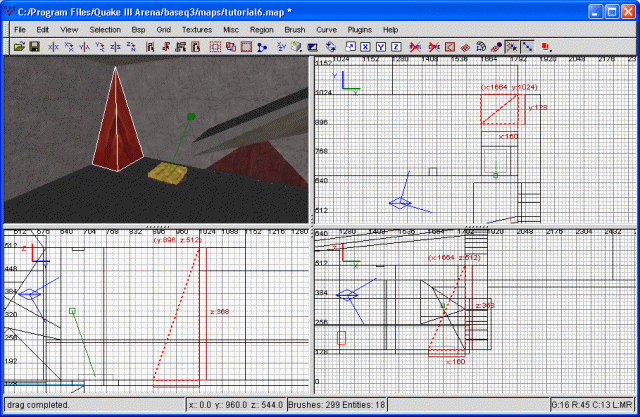Flip selection along the Z axis
This screenshot has width=640, height=417.
[116, 47]
